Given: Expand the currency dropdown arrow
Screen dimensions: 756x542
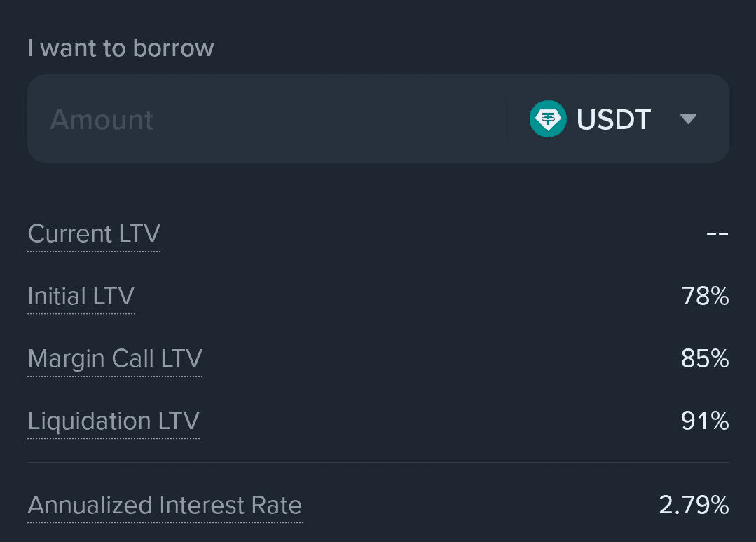Looking at the screenshot, I should coord(688,119).
